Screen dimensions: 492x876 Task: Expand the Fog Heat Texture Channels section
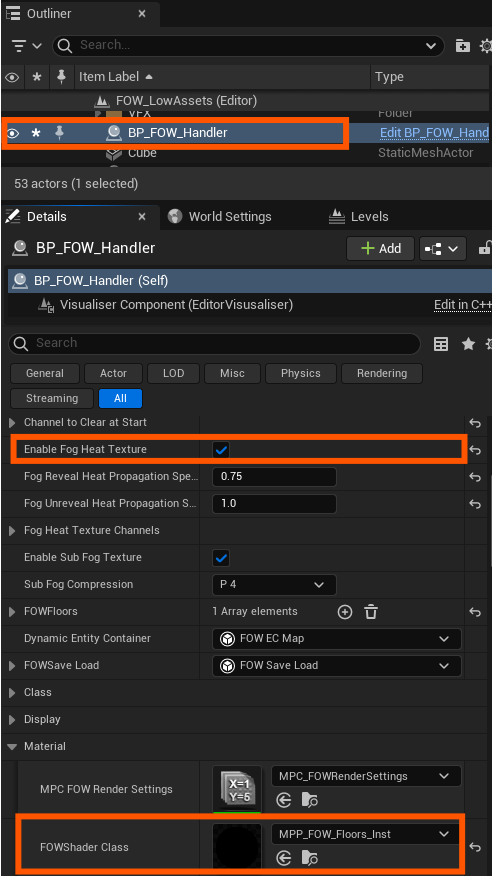12,531
